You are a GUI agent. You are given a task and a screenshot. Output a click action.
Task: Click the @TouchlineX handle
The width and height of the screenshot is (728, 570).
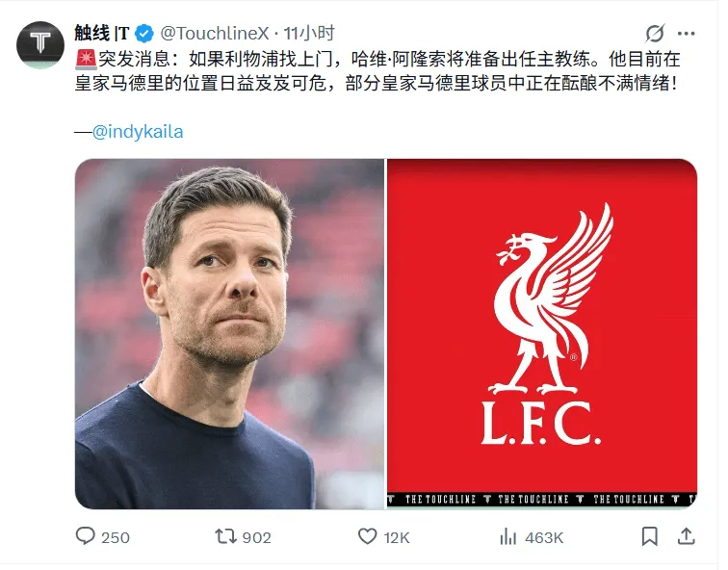click(x=215, y=34)
